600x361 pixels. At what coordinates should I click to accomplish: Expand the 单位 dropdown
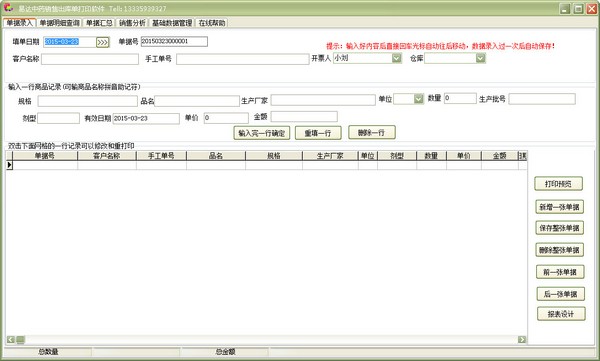click(419, 99)
